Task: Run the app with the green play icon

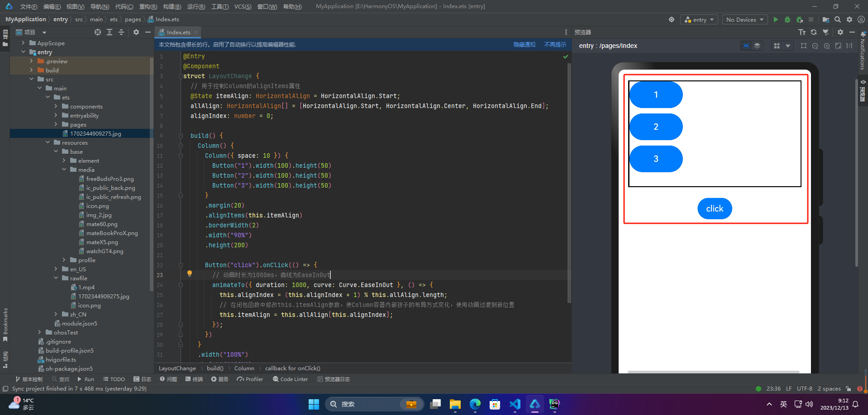Action: tap(776, 19)
